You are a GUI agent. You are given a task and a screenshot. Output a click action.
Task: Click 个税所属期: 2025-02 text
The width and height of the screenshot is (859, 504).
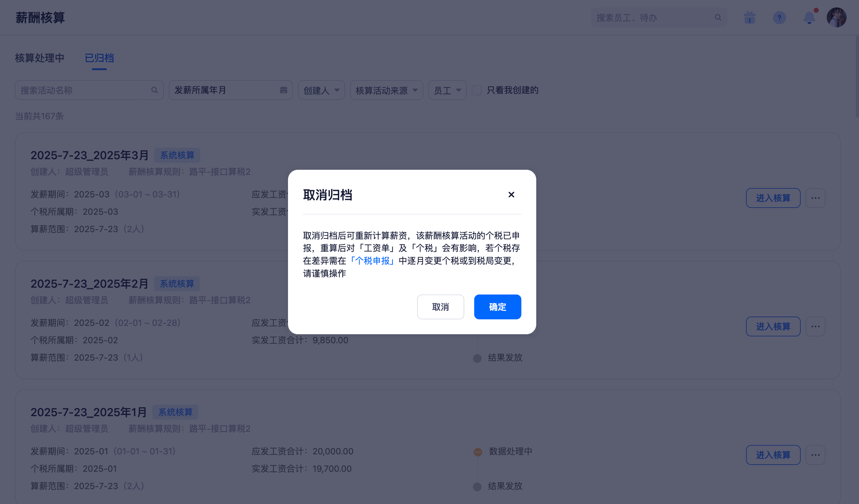pos(74,340)
